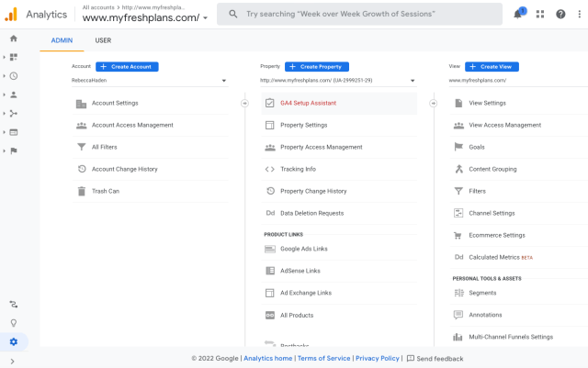The height and width of the screenshot is (368, 588).
Task: Open notifications bell icon
Action: [518, 15]
